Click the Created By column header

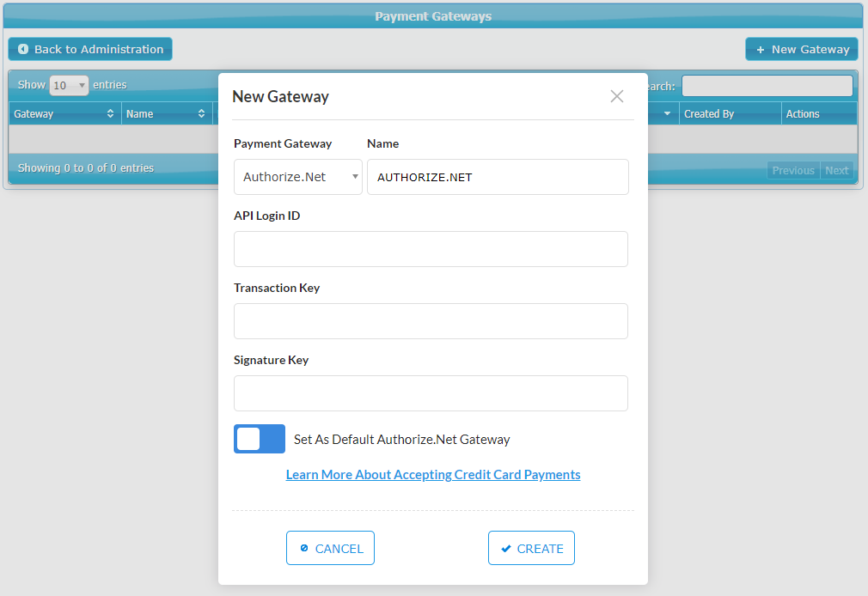(x=730, y=113)
